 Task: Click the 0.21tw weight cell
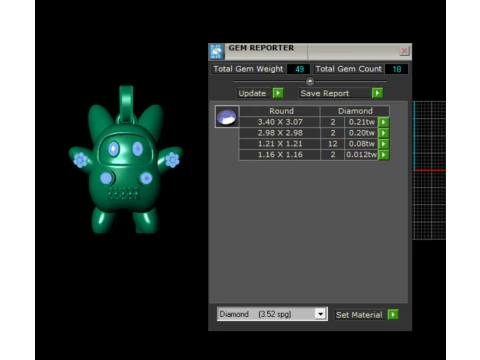pos(361,122)
